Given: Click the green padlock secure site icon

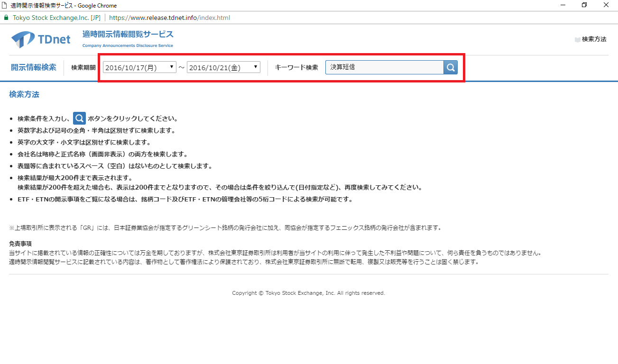Looking at the screenshot, I should [6, 18].
